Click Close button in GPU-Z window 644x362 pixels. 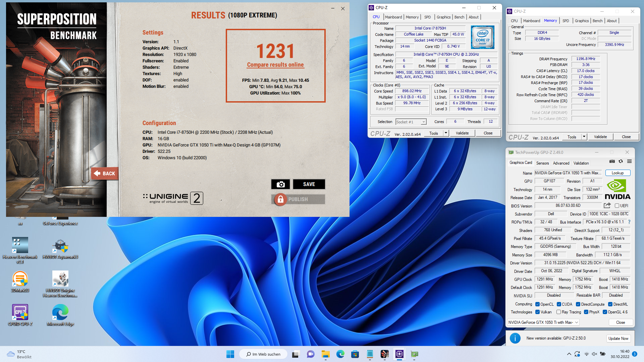(621, 322)
